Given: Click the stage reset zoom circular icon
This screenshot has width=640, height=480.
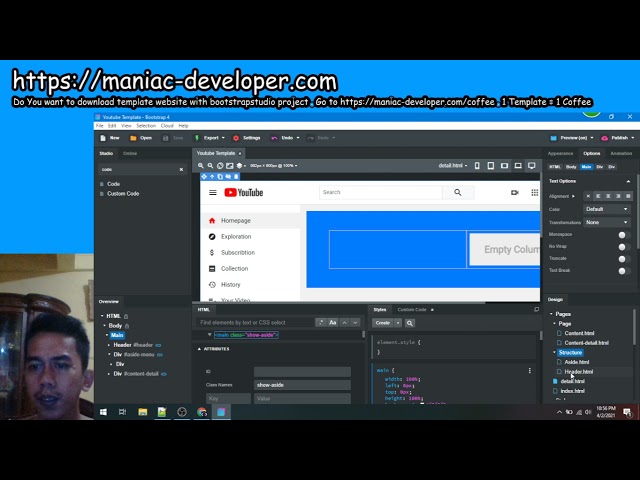Looking at the screenshot, I should (x=220, y=166).
